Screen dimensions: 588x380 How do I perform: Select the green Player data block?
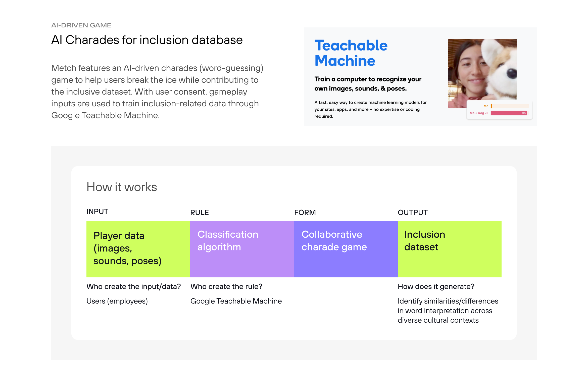tap(138, 249)
